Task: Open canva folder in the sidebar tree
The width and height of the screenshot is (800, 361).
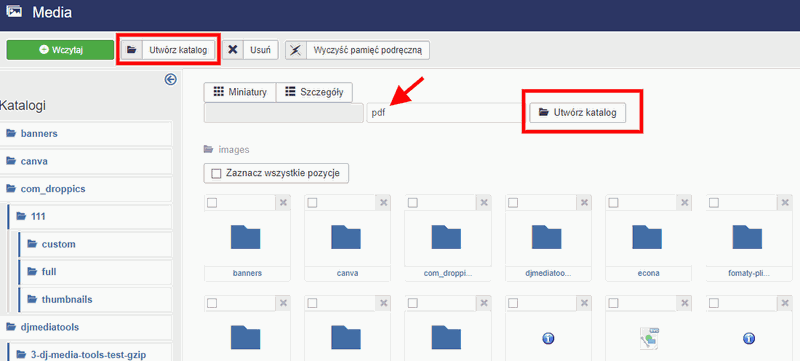Action: (x=86, y=161)
